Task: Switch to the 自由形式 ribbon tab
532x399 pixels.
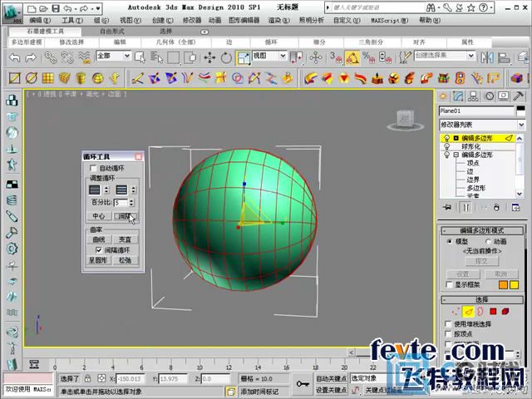Action: tap(112, 32)
